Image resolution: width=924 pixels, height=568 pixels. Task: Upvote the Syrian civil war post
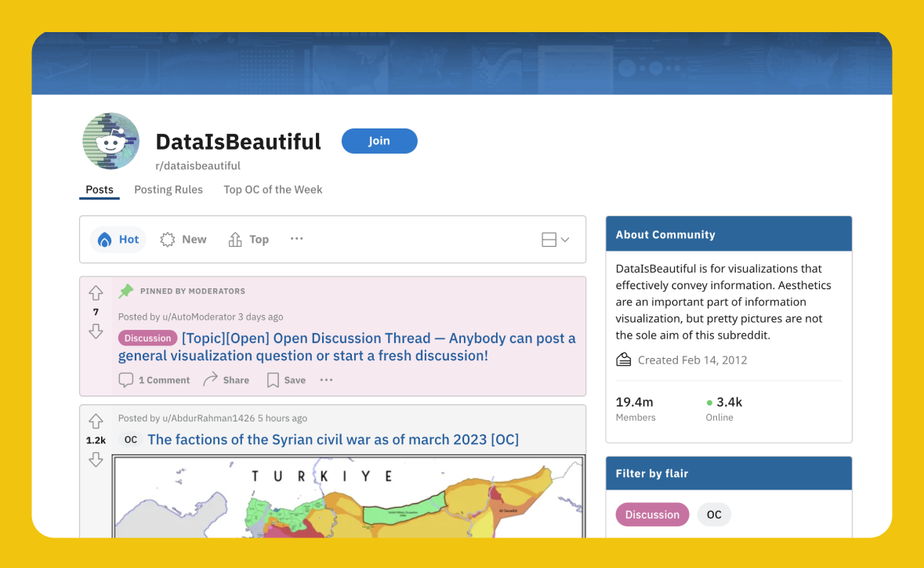pos(96,420)
